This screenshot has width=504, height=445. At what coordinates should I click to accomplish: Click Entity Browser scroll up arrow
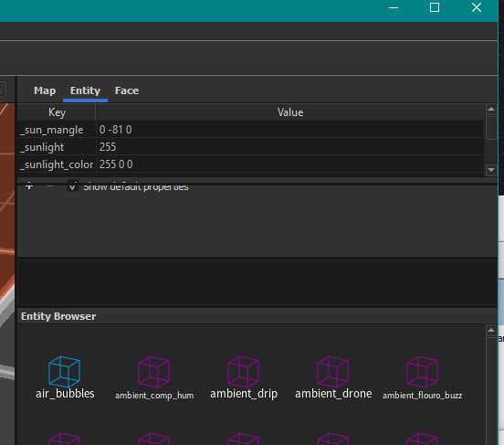[x=491, y=331]
